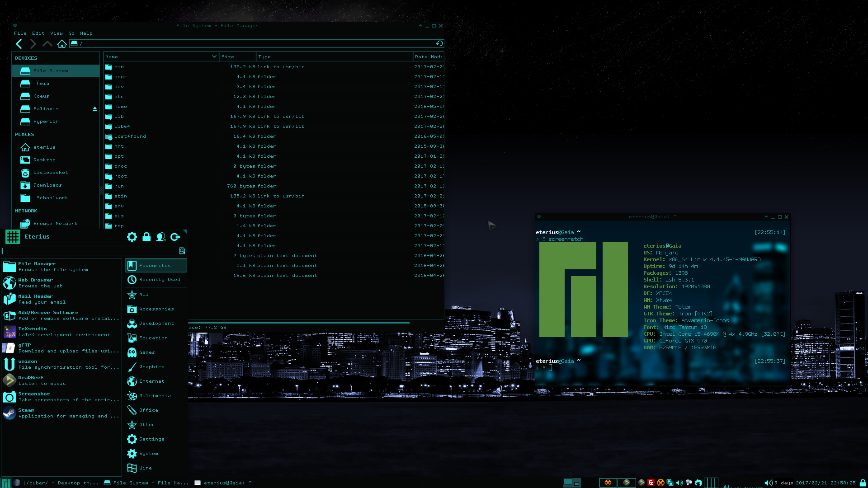Open the Accessories category
This screenshot has width=868, height=488.
click(156, 309)
